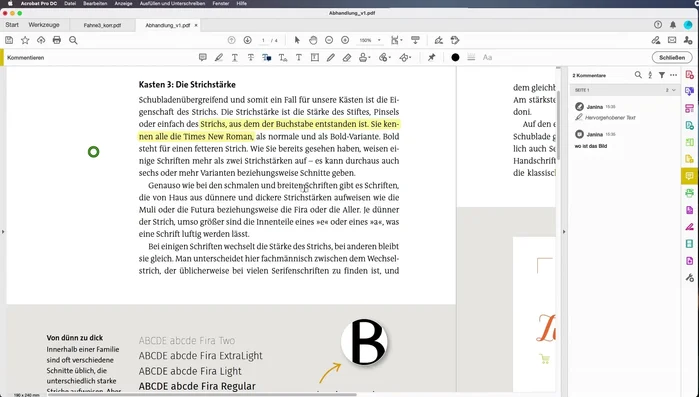Collapse the right panel with arrow

(564, 232)
